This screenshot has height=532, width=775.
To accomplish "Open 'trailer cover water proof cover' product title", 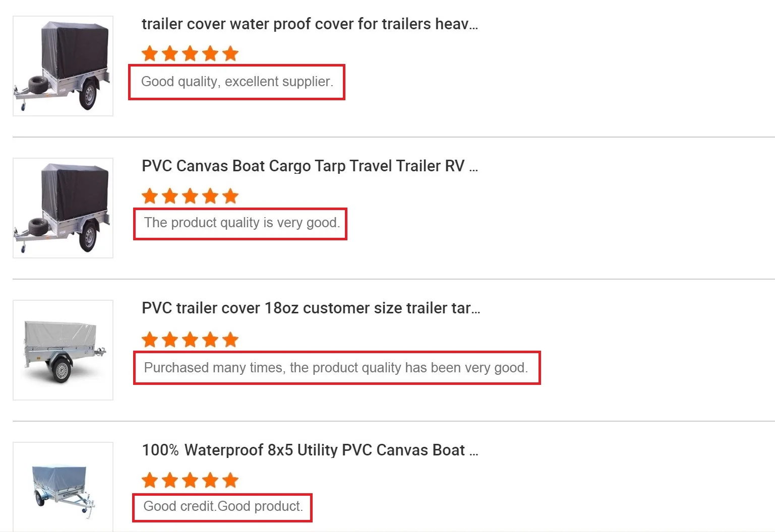I will point(310,24).
